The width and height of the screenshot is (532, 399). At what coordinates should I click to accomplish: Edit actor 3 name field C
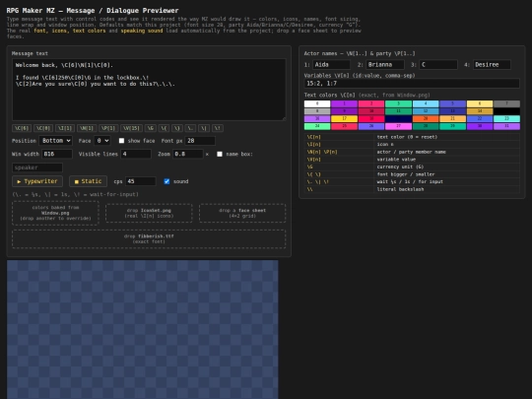[x=438, y=64]
